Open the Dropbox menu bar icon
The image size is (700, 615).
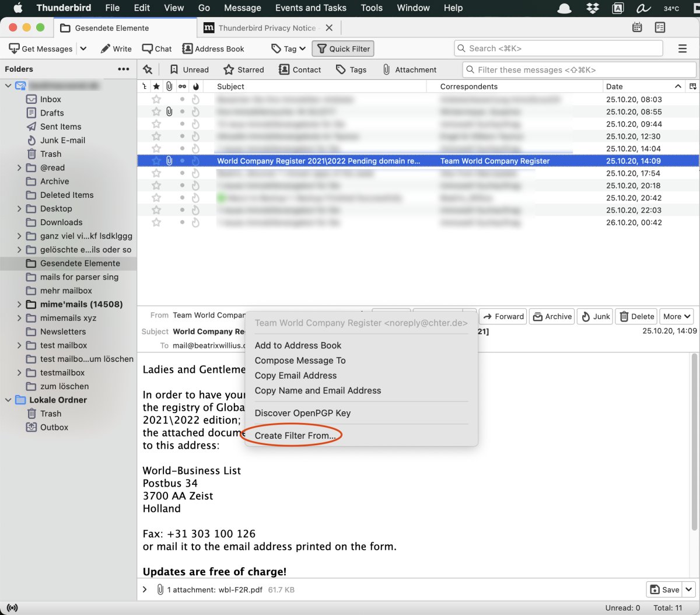(x=592, y=8)
